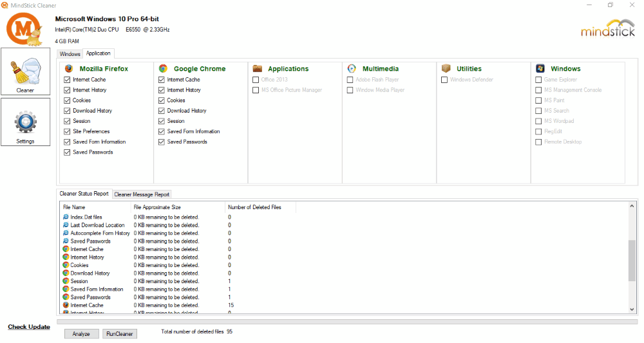
Task: Uncheck Firefox Session checkbox
Action: tap(68, 121)
